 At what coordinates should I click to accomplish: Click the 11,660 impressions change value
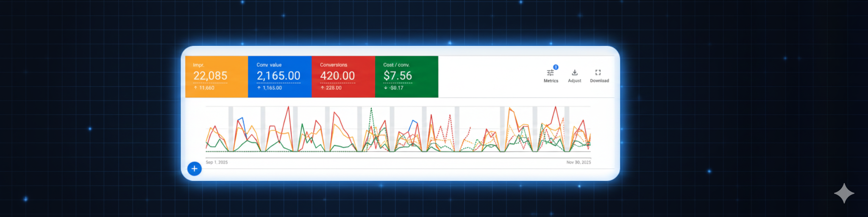(x=207, y=88)
